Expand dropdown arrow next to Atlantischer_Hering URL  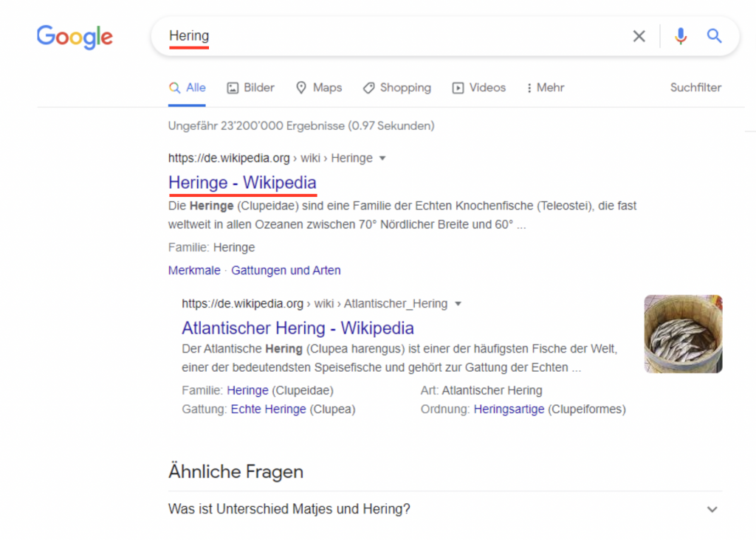pos(458,303)
